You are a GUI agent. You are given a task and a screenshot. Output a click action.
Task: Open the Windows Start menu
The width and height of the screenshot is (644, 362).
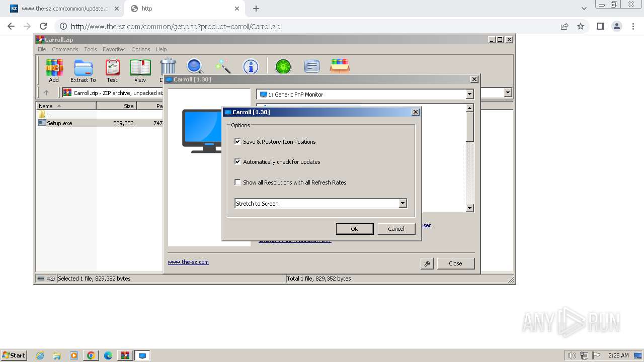14,355
